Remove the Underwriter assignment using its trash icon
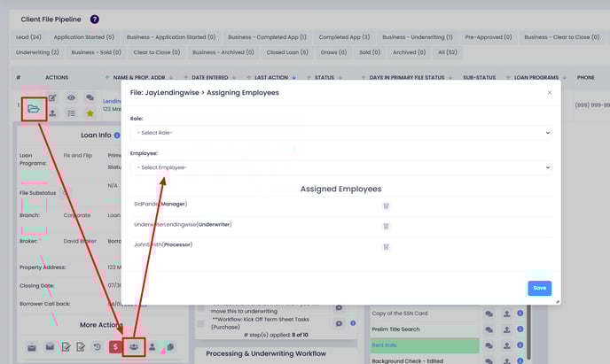The width and height of the screenshot is (610, 364). pos(386,227)
